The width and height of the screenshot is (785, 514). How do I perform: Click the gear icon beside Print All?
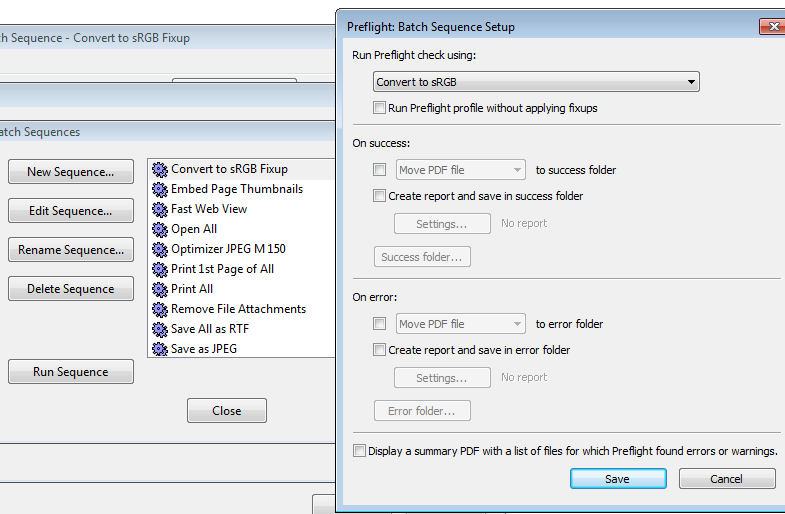[x=160, y=290]
